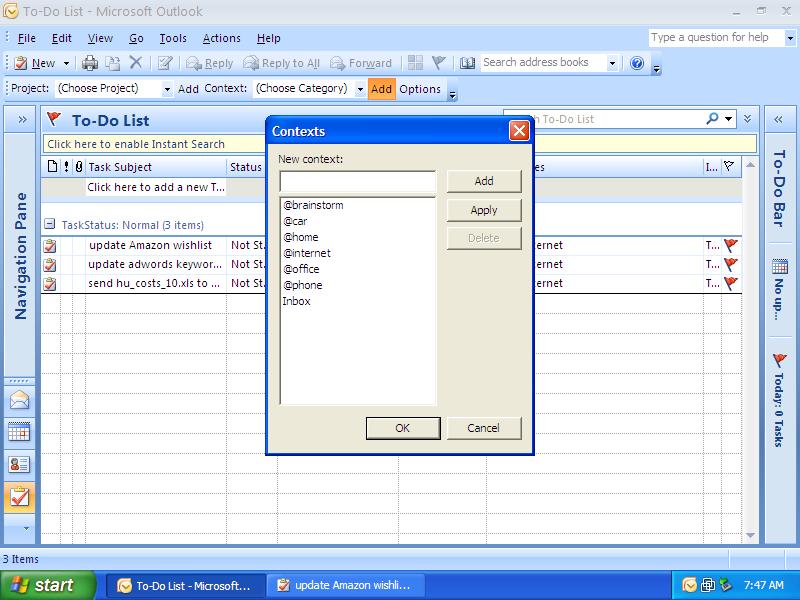
Task: Click the Search address books field
Action: pyautogui.click(x=543, y=63)
